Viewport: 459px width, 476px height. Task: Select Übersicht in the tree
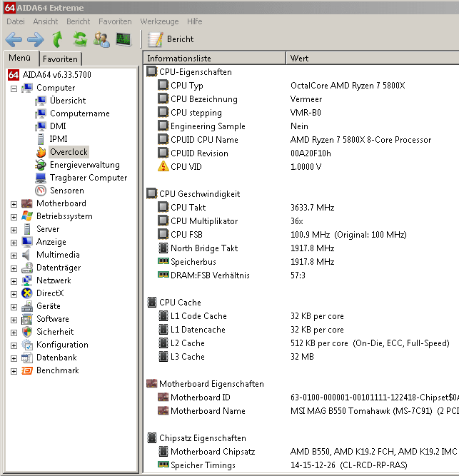pyautogui.click(x=68, y=101)
